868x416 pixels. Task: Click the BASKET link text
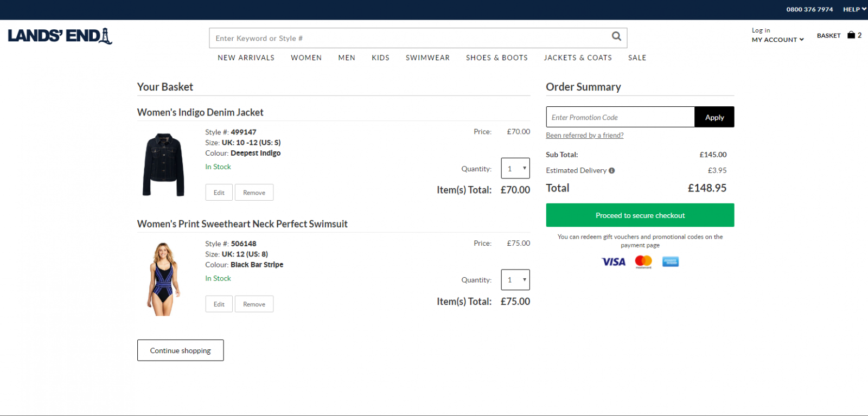(828, 36)
